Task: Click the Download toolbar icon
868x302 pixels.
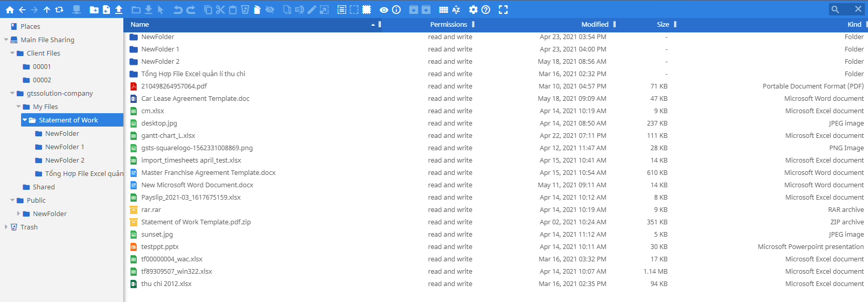Action: pos(149,9)
